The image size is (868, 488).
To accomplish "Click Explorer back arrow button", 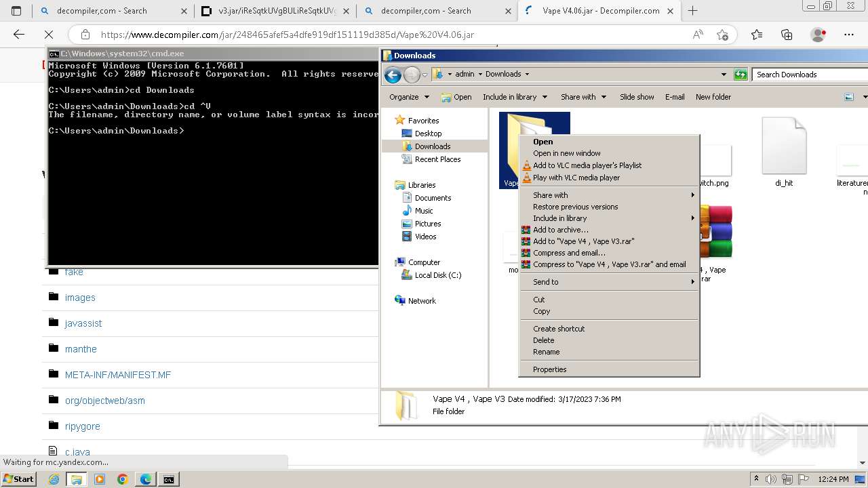I will [393, 75].
